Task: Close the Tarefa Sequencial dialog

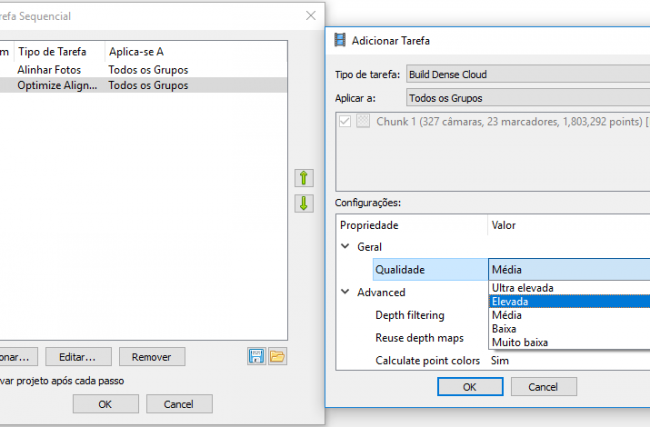Action: 310,16
